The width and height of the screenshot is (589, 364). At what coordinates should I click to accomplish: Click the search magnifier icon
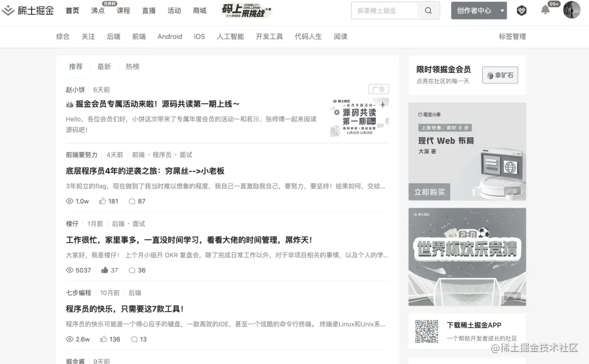tap(428, 10)
